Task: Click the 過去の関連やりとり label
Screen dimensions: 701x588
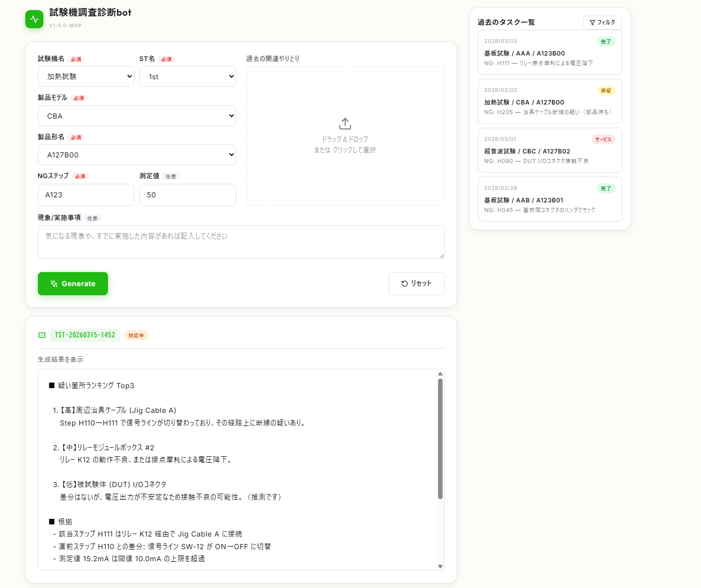Action: [273, 59]
